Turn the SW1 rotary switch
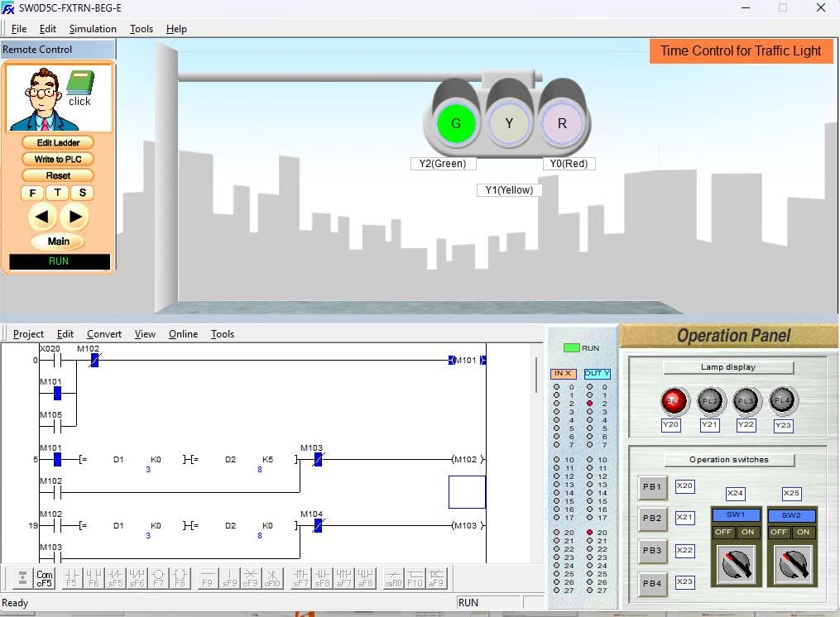The width and height of the screenshot is (840, 617). pyautogui.click(x=735, y=565)
